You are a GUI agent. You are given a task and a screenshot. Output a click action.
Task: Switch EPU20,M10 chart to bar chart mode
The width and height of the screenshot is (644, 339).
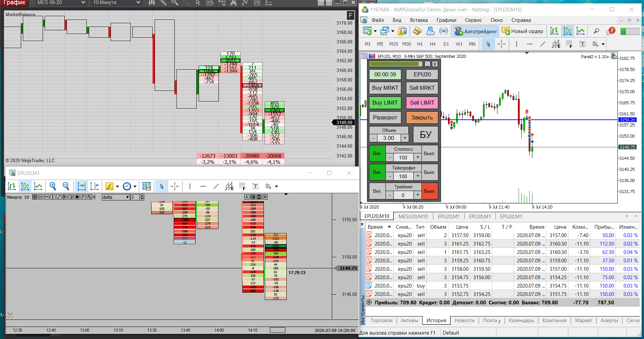pos(554,31)
